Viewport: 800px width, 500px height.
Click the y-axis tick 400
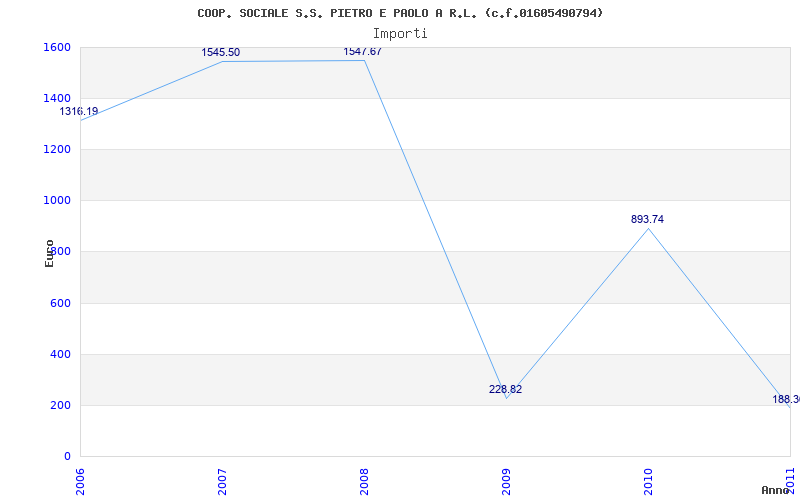[60, 355]
